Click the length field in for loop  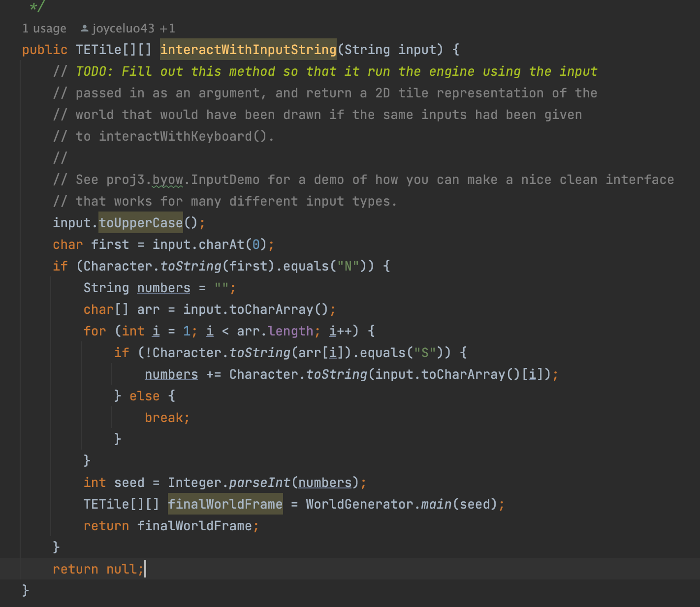click(291, 331)
